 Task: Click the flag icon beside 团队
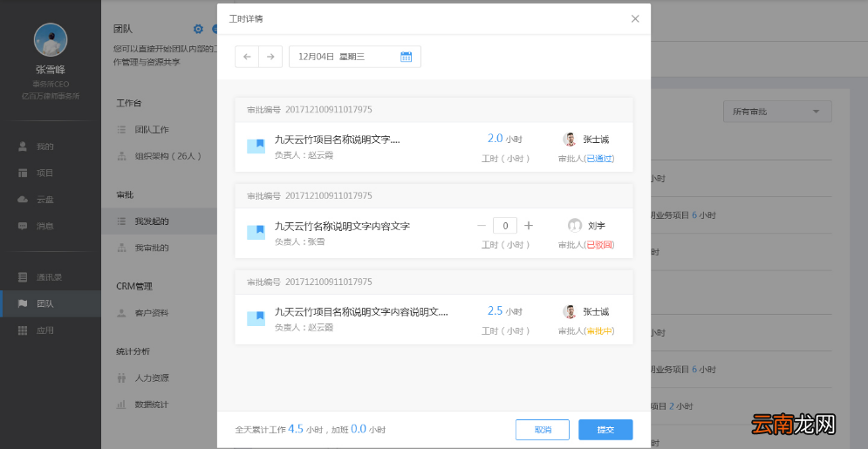[23, 303]
